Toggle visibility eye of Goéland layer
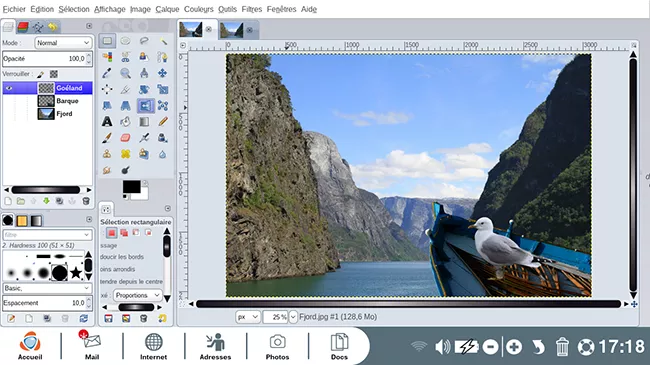 pos(9,88)
